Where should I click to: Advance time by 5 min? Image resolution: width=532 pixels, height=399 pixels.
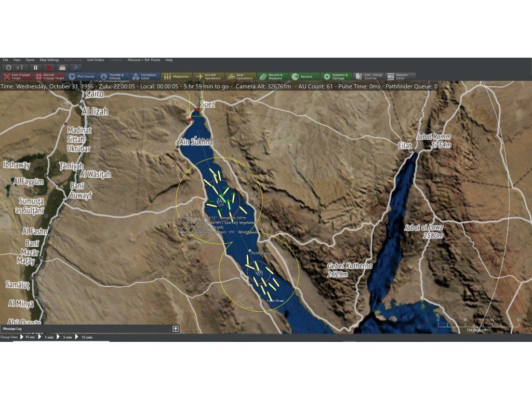[x=65, y=337]
